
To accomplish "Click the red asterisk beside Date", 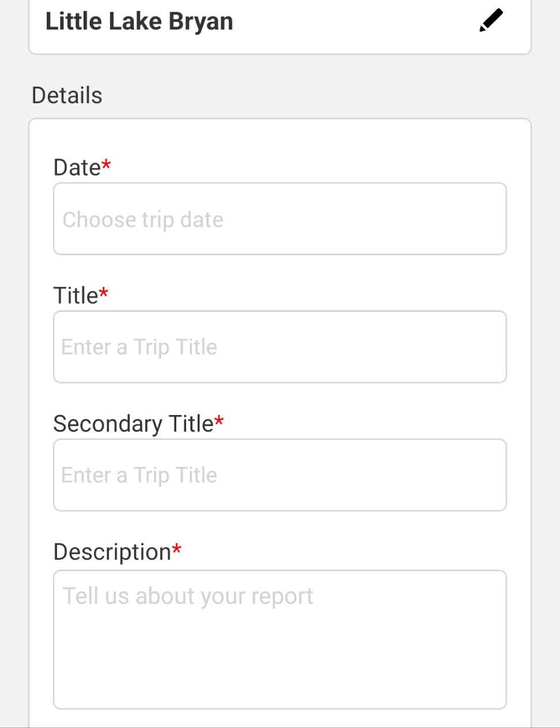I will [x=107, y=166].
